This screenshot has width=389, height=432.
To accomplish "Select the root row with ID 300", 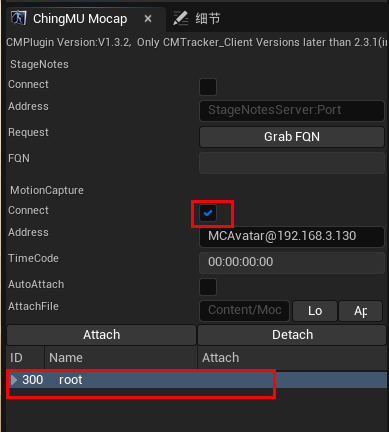I will [197, 380].
